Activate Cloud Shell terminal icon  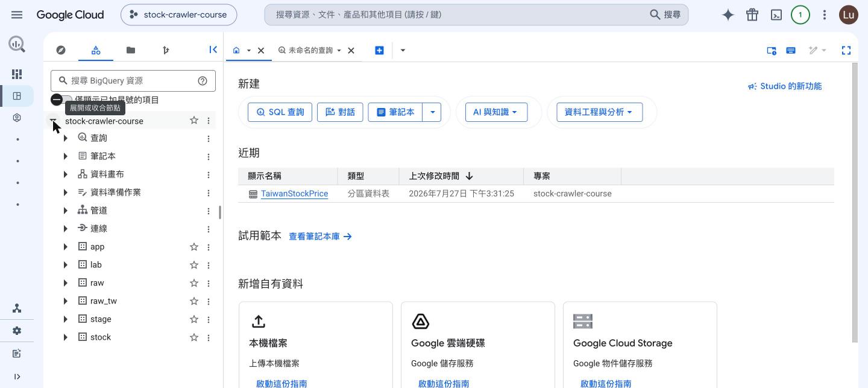click(x=776, y=14)
